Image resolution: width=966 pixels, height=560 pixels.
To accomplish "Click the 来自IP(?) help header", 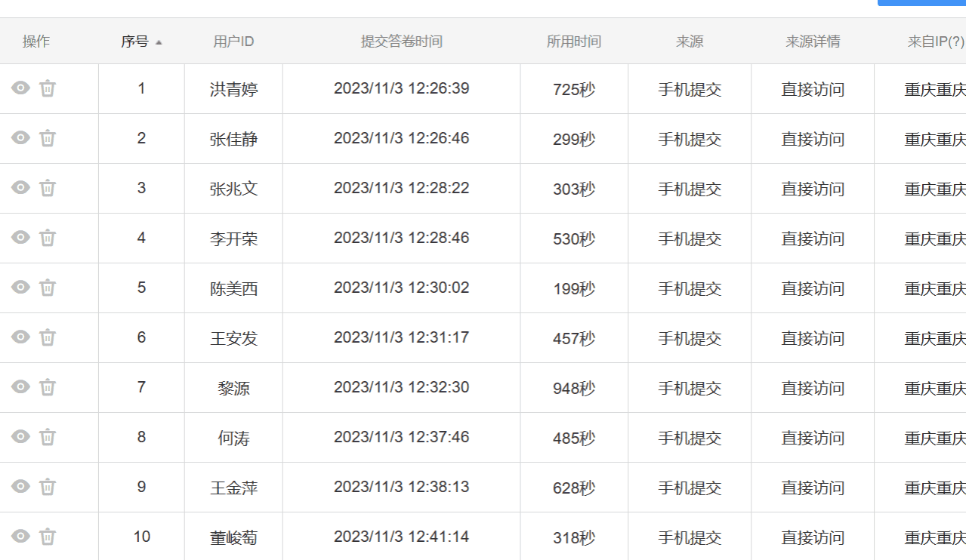I will click(x=935, y=42).
